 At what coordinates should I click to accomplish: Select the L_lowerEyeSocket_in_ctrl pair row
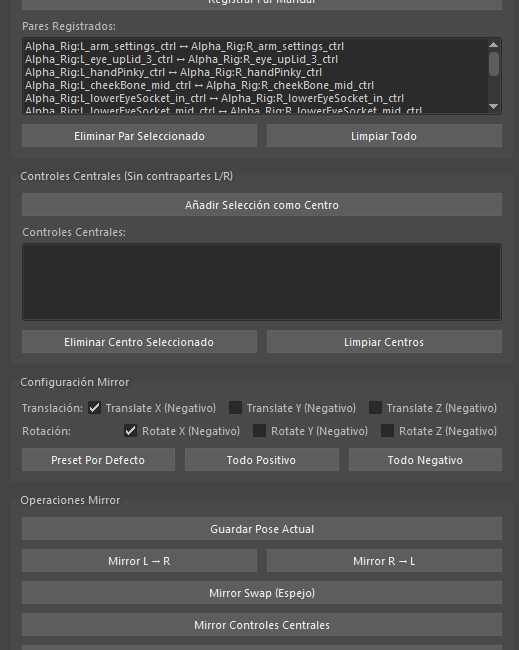[256, 98]
